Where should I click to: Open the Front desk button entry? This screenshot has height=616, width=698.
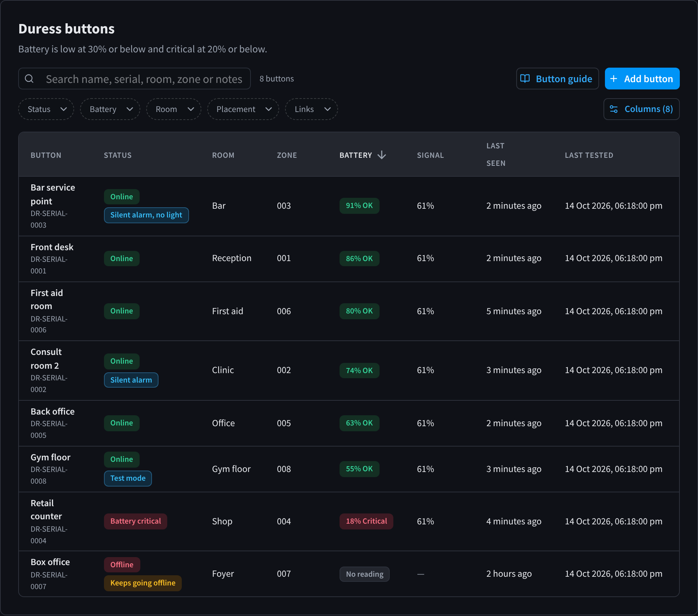point(52,247)
